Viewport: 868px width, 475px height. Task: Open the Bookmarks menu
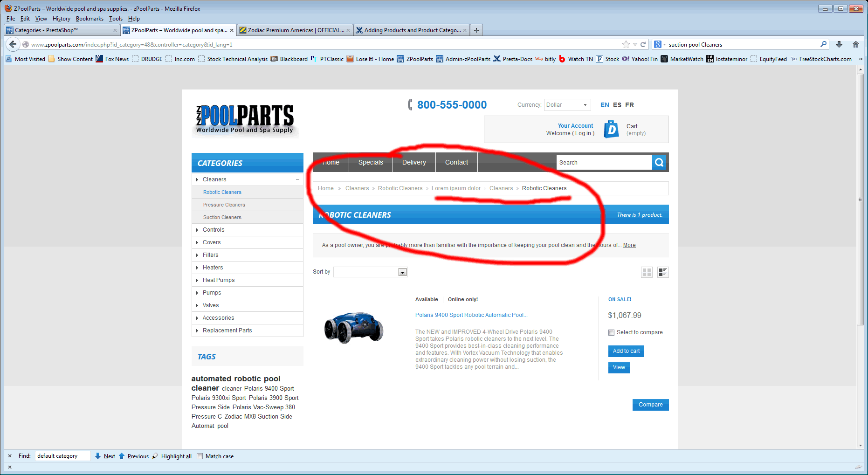point(90,19)
